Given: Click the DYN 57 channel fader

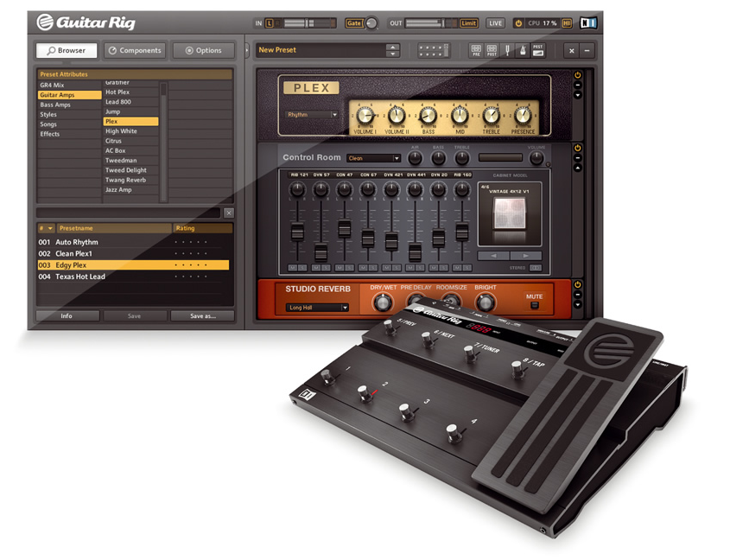Looking at the screenshot, I should (x=321, y=252).
